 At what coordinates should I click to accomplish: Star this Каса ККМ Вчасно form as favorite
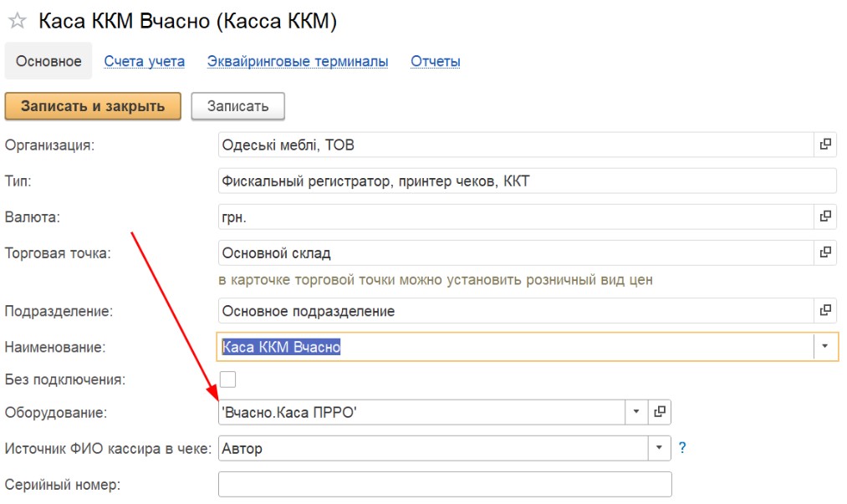(x=17, y=22)
